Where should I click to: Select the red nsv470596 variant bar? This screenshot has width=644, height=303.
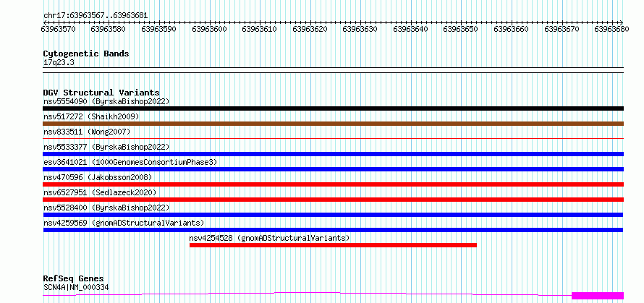click(x=333, y=184)
